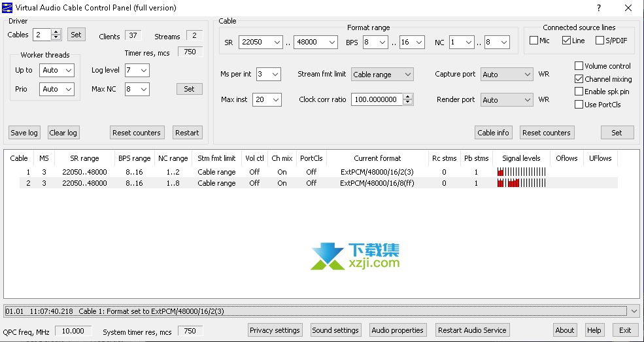Click Save log button
The width and height of the screenshot is (644, 342).
point(24,133)
